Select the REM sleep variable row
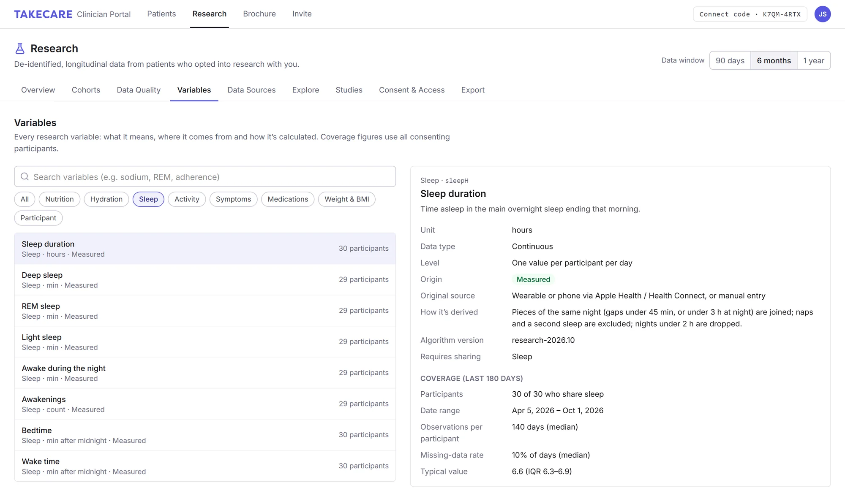The width and height of the screenshot is (845, 504). [x=205, y=311]
